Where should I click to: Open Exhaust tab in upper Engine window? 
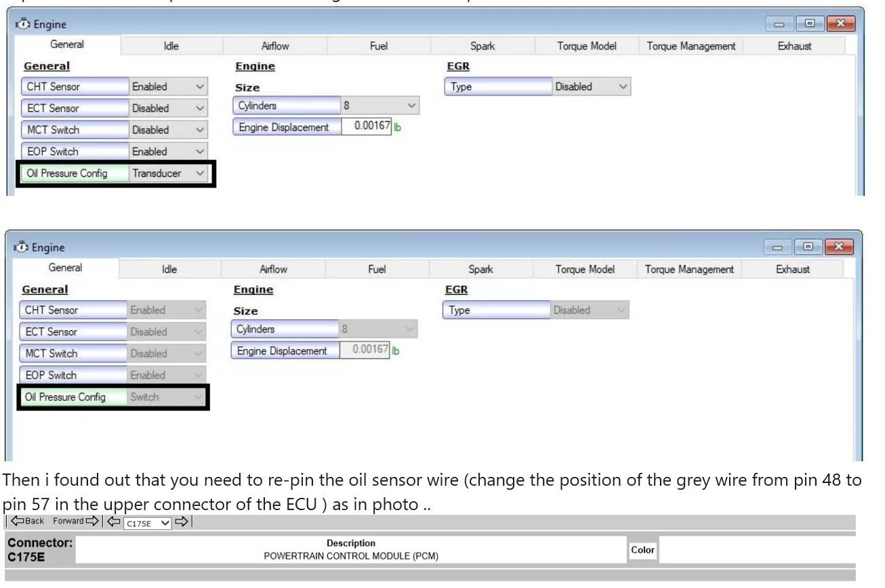(x=794, y=46)
